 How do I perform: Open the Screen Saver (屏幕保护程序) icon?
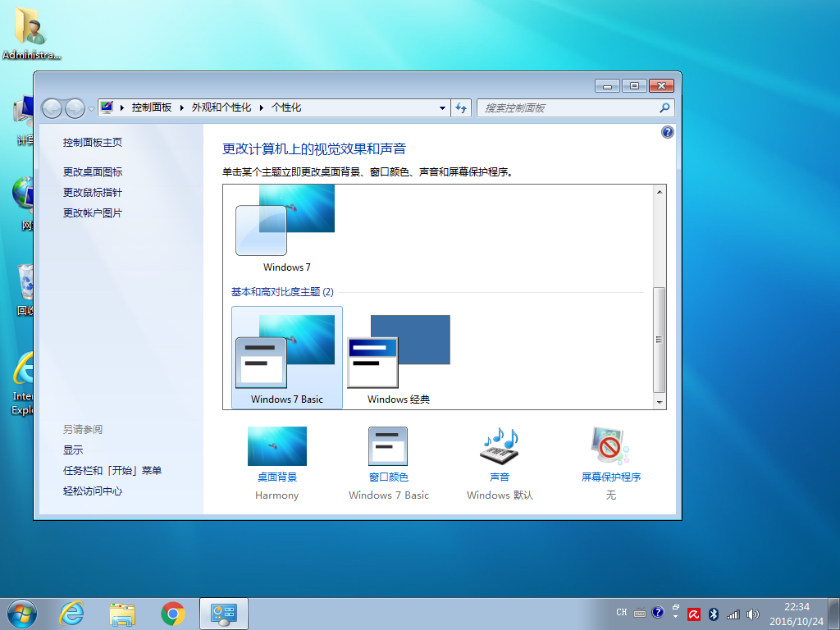610,445
